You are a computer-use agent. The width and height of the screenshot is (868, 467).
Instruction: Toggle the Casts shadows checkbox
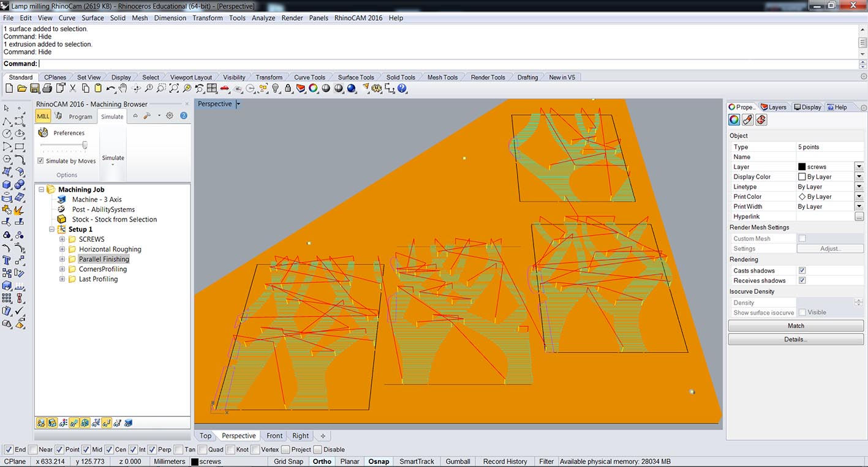[802, 271]
